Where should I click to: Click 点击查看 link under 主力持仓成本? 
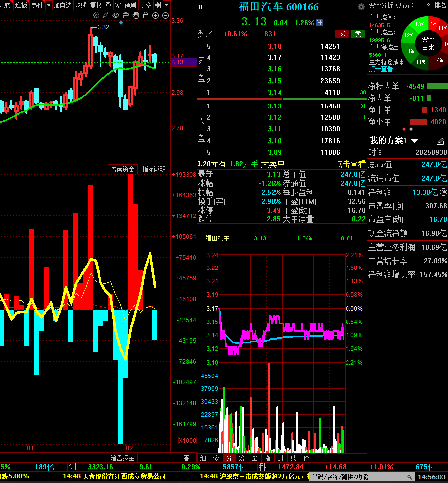[381, 69]
